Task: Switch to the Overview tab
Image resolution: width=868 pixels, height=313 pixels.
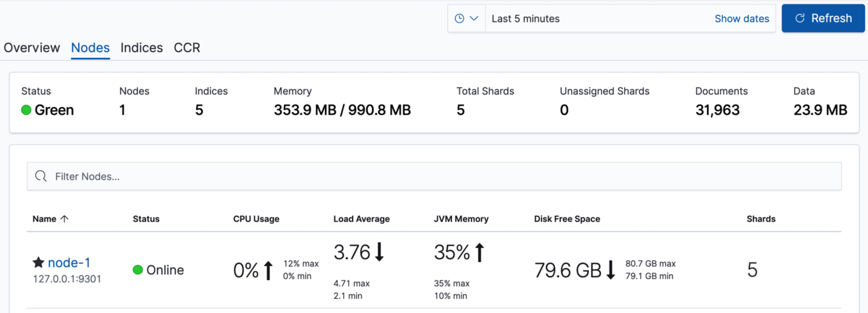Action: pos(32,48)
